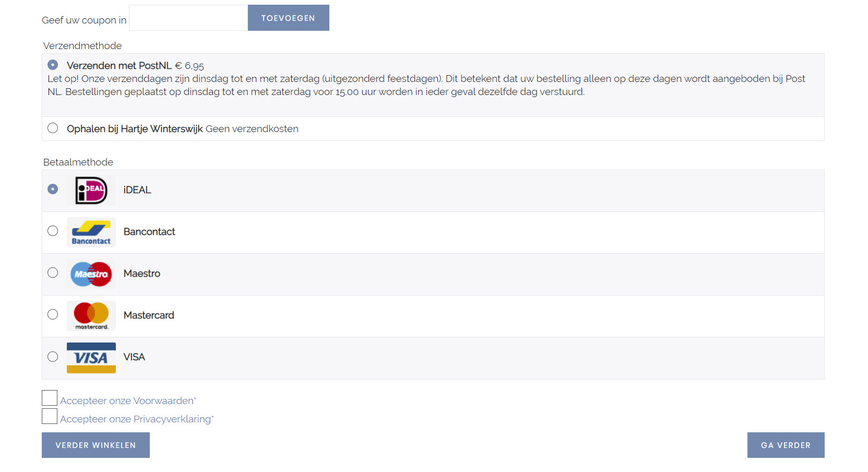868x472 pixels.
Task: Choose Ophalen bij Hartje Winterswijk pickup
Action: click(53, 128)
